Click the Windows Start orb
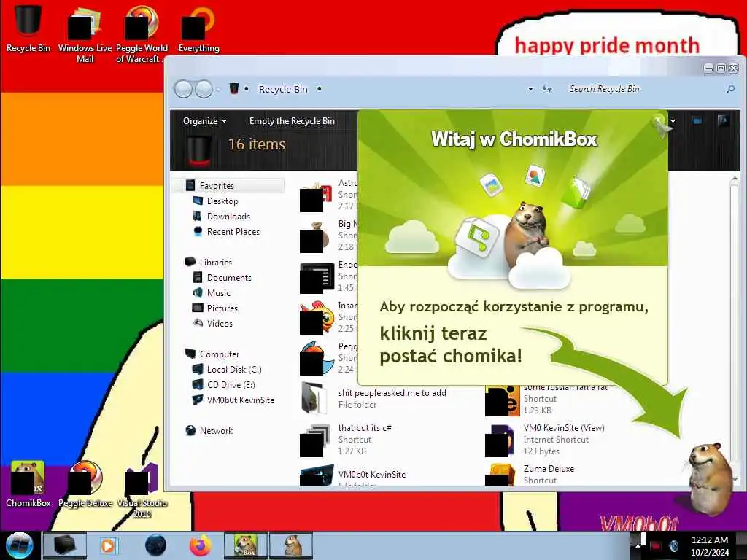 point(20,545)
